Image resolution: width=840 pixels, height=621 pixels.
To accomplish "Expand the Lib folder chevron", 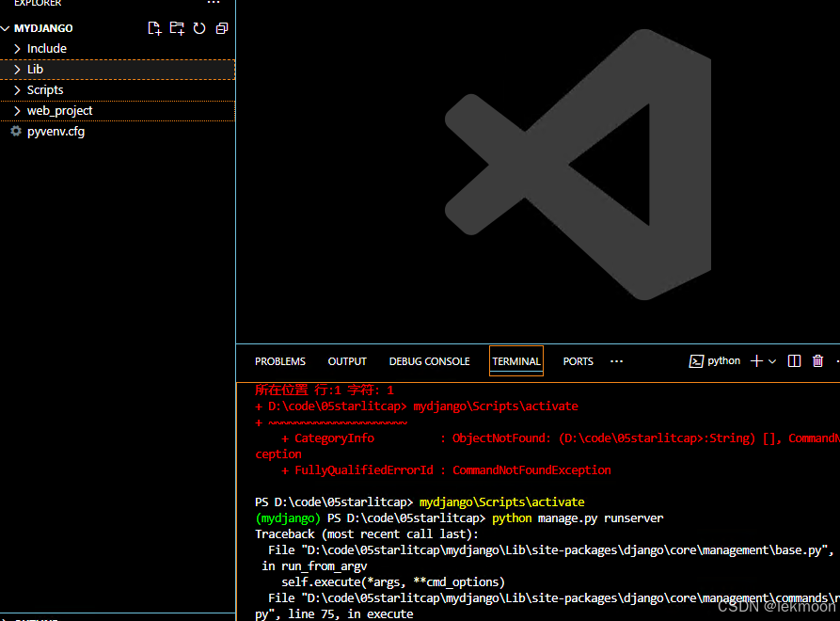I will [17, 70].
